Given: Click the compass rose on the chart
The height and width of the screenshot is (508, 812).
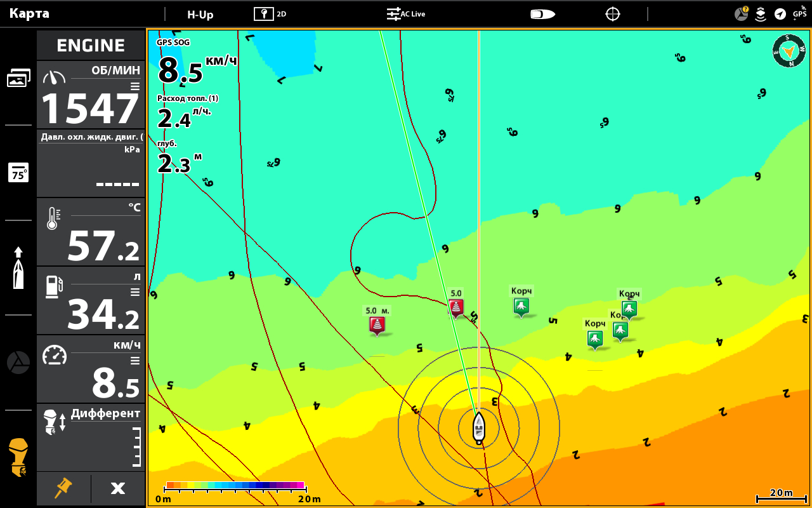Looking at the screenshot, I should (789, 51).
